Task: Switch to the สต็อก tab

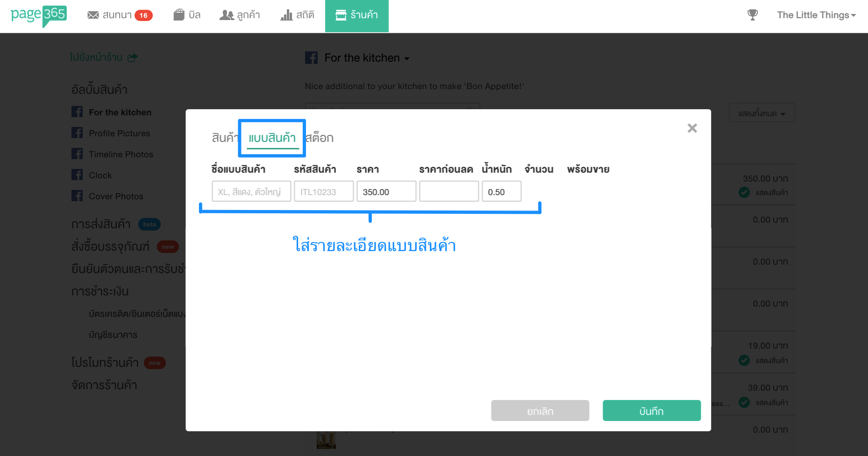Action: (320, 138)
